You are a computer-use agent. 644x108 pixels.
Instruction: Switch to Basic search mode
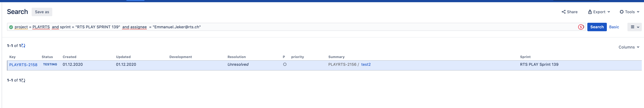click(x=614, y=27)
